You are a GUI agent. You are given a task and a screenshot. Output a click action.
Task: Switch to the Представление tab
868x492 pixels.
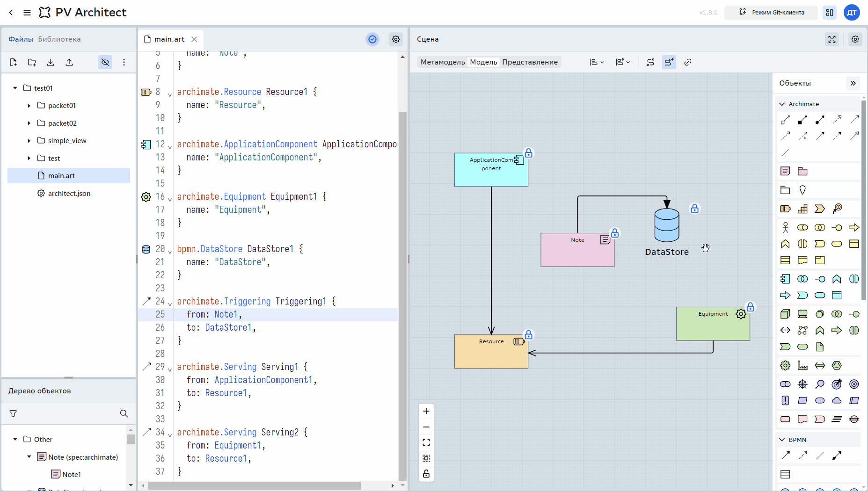530,62
